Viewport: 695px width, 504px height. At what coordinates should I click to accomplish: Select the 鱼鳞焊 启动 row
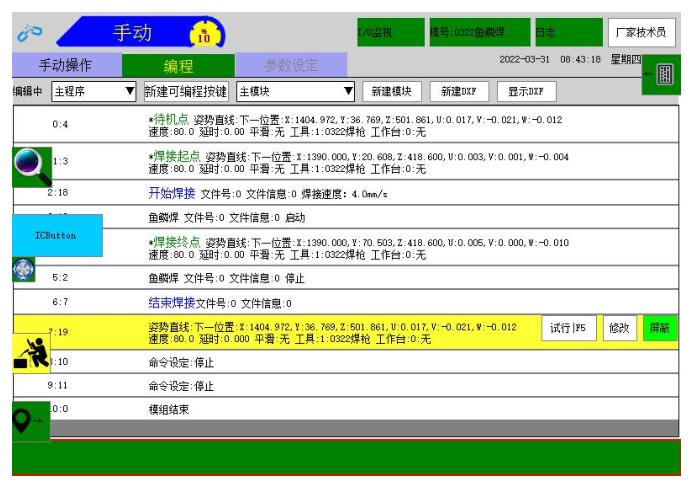click(346, 217)
